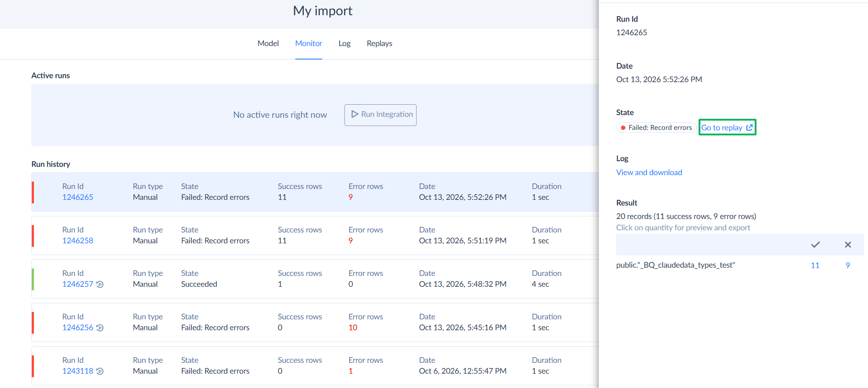The image size is (868, 388).
Task: Click error rows count 9 for run 1246258
Action: click(x=351, y=241)
